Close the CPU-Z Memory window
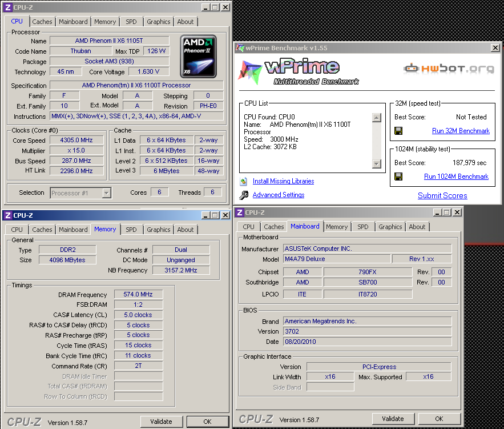504x429 pixels. (225, 215)
